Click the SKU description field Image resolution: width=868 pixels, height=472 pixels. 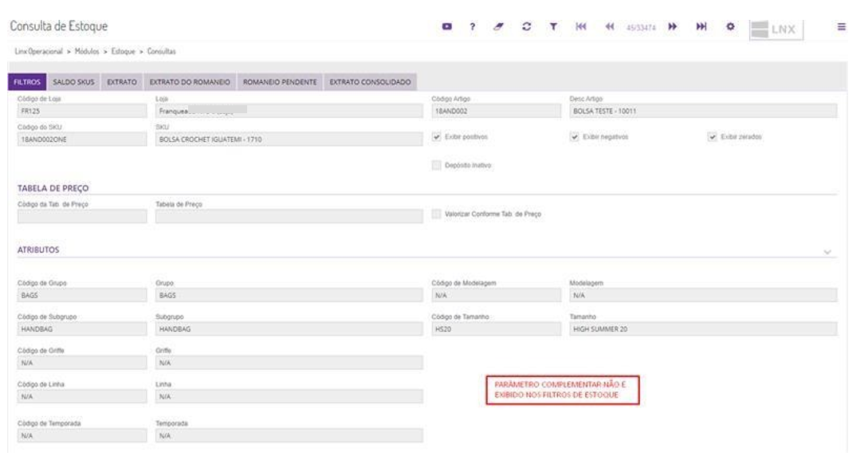(289, 140)
